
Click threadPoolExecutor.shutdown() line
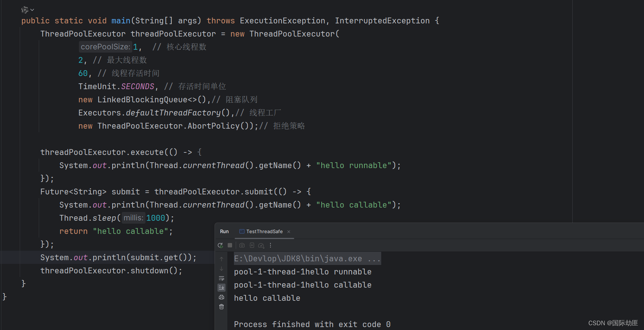[111, 271]
